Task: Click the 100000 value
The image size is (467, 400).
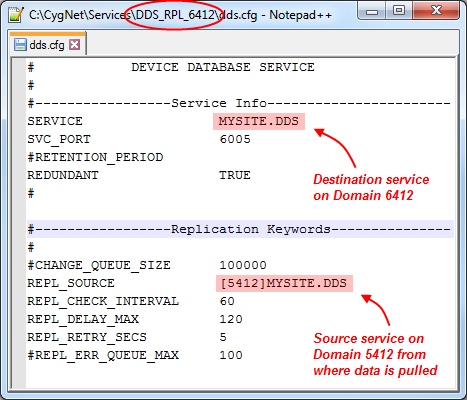Action: [x=243, y=265]
